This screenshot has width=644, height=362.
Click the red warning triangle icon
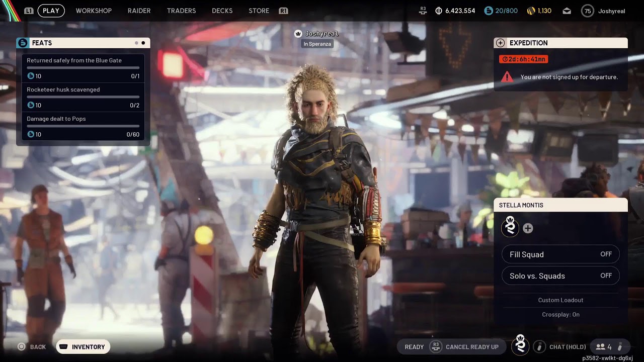(x=507, y=77)
